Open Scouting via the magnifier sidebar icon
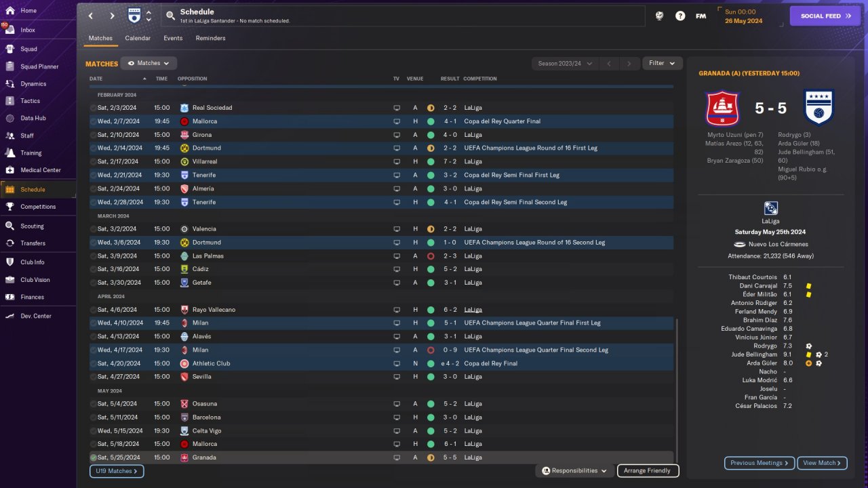Image resolution: width=868 pixels, height=488 pixels. tap(10, 226)
